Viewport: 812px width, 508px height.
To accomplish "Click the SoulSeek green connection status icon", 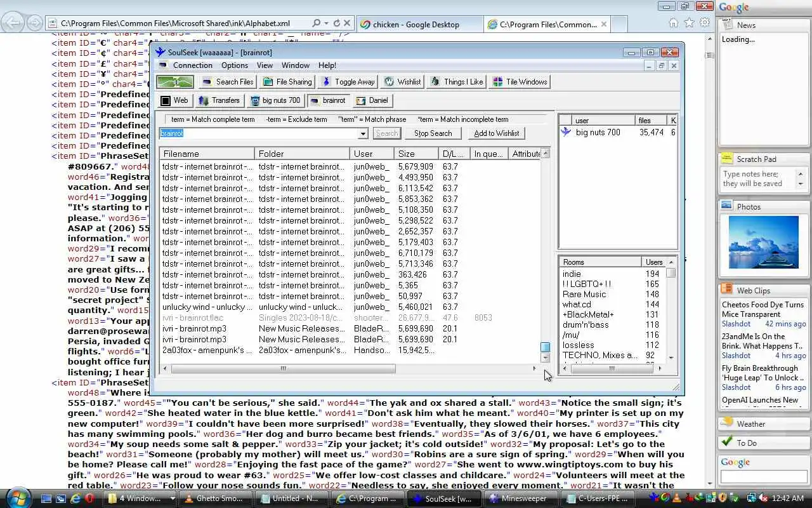I will (175, 82).
